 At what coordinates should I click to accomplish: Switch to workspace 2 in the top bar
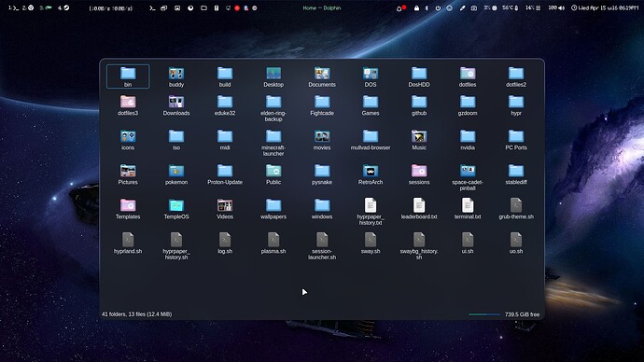click(28, 7)
